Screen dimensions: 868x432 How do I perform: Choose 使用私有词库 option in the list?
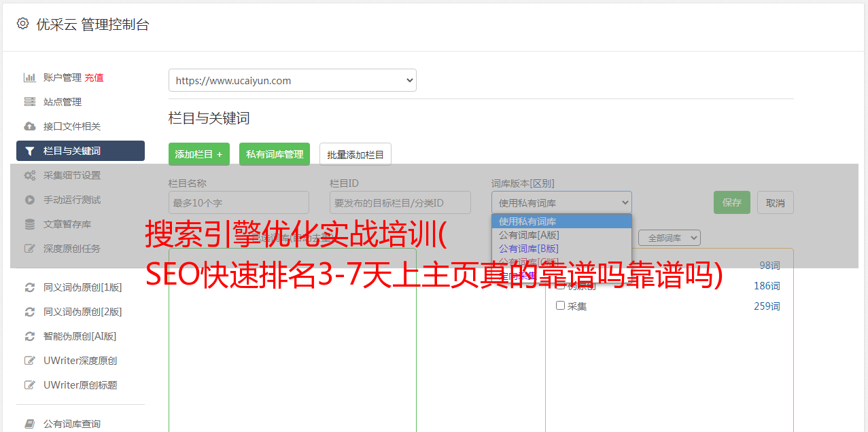(x=561, y=221)
